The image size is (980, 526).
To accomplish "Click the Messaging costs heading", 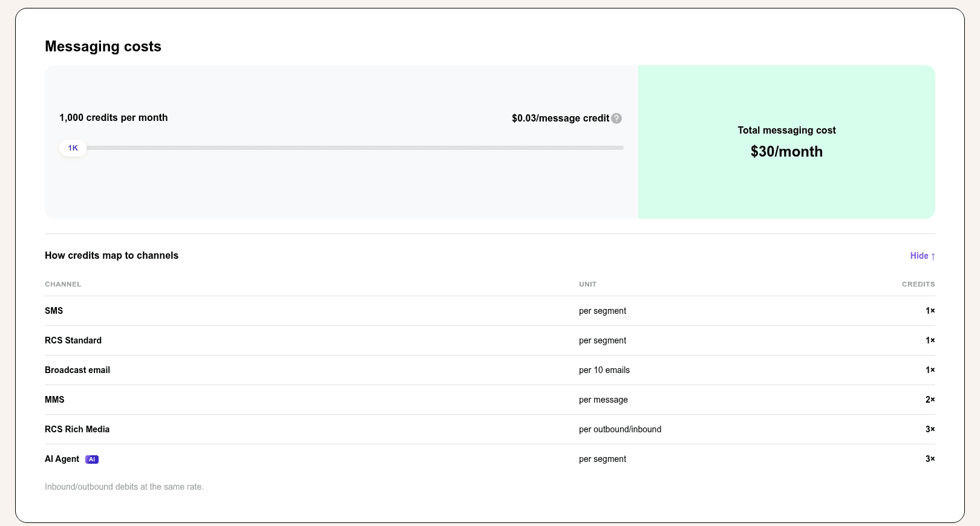I will 103,47.
